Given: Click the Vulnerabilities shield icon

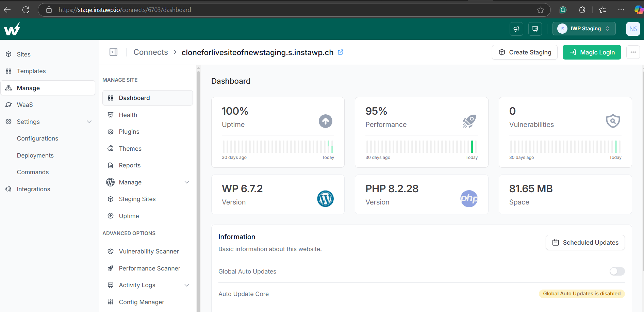Looking at the screenshot, I should click(x=613, y=121).
